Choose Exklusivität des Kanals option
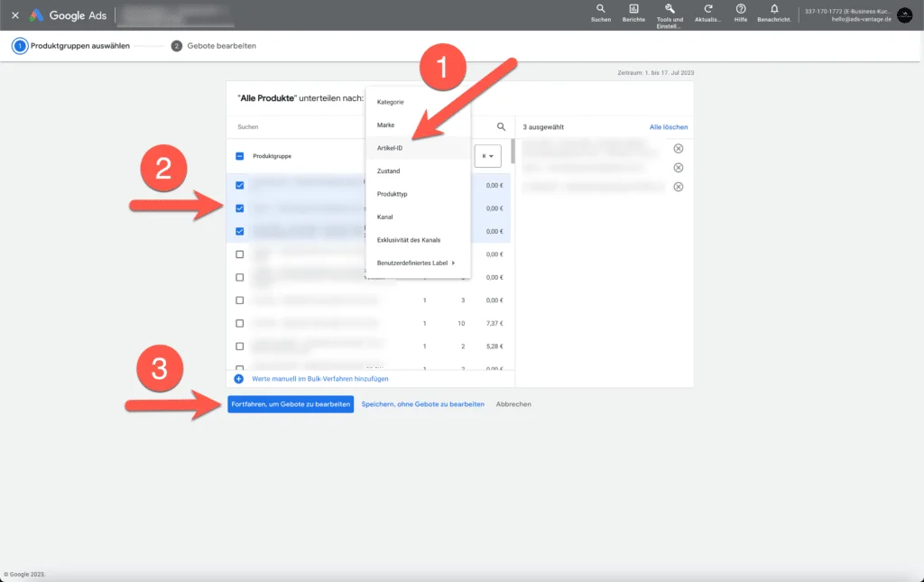The image size is (924, 582). click(x=418, y=240)
